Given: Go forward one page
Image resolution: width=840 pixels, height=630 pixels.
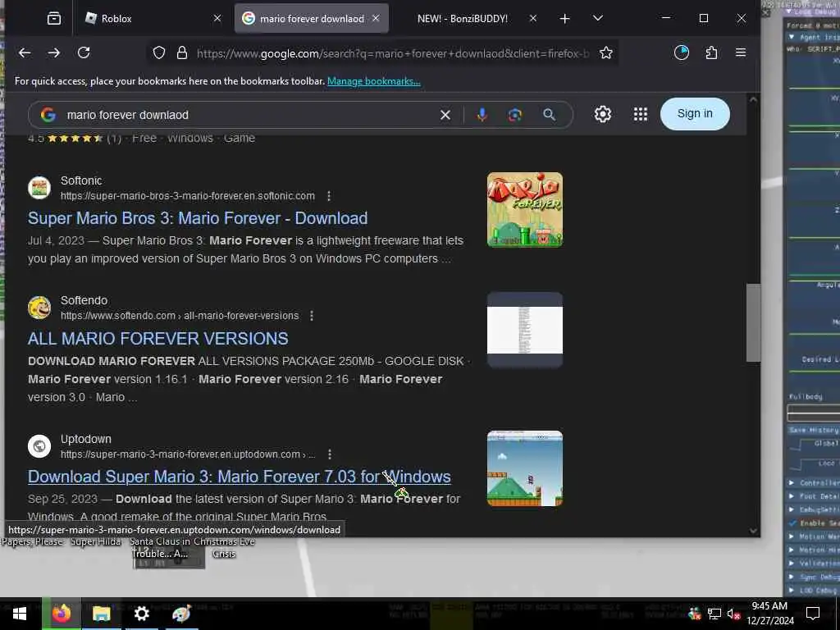Looking at the screenshot, I should click(53, 52).
